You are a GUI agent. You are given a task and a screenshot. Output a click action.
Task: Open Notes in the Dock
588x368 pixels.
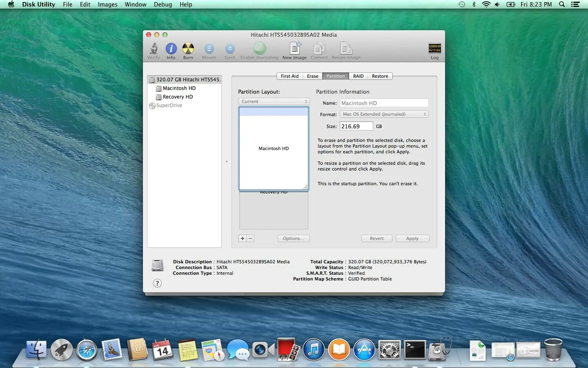click(187, 350)
